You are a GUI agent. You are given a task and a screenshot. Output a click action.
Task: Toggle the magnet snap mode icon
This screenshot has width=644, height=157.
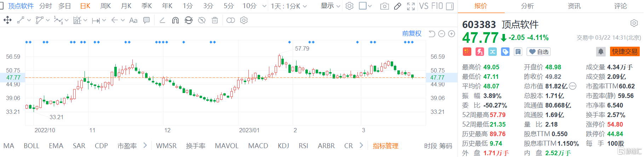175,21
